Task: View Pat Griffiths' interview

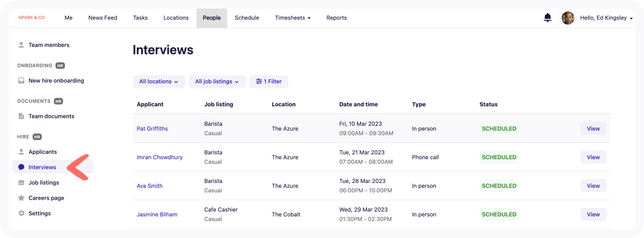Action: [593, 128]
